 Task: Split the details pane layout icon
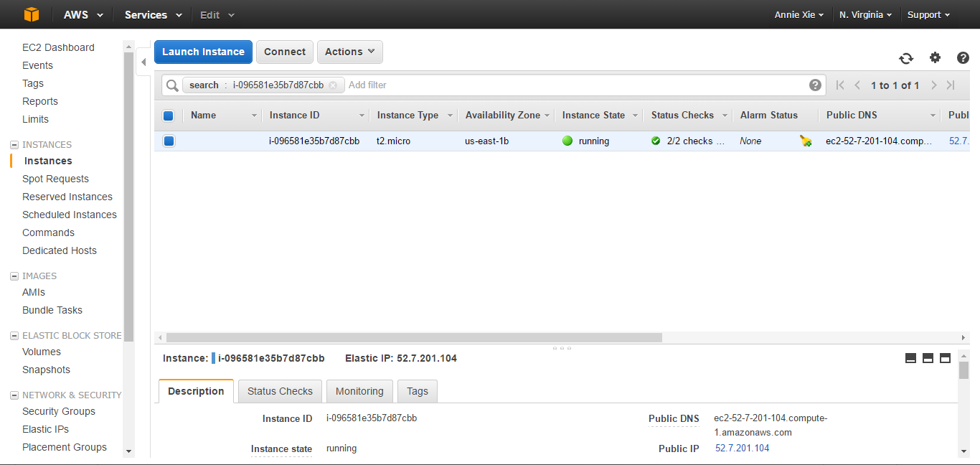point(928,358)
